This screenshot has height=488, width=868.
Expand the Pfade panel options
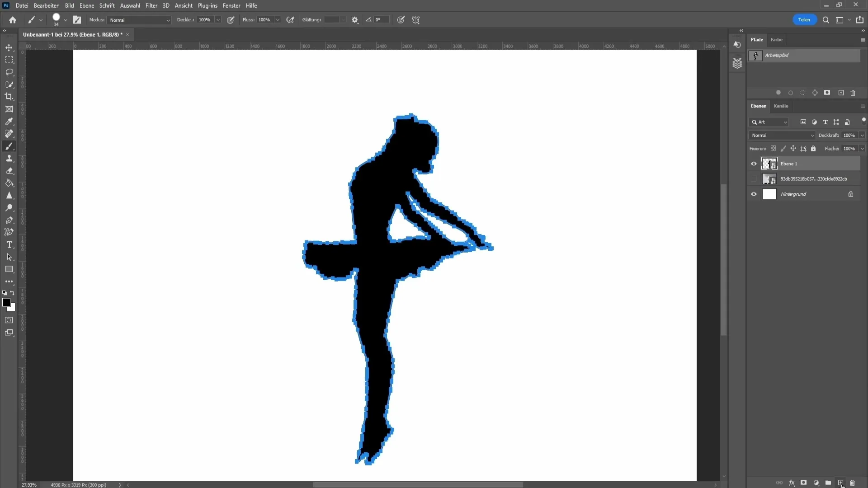pyautogui.click(x=863, y=40)
